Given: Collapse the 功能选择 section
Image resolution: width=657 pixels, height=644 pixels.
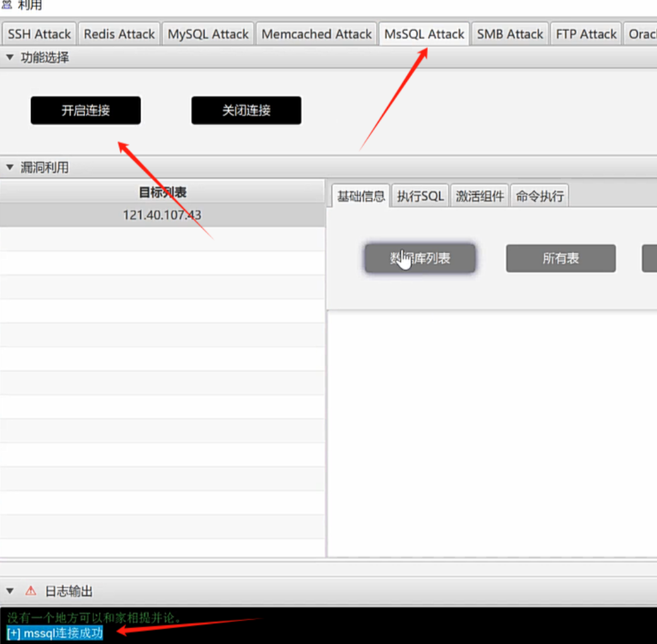Looking at the screenshot, I should tap(9, 57).
